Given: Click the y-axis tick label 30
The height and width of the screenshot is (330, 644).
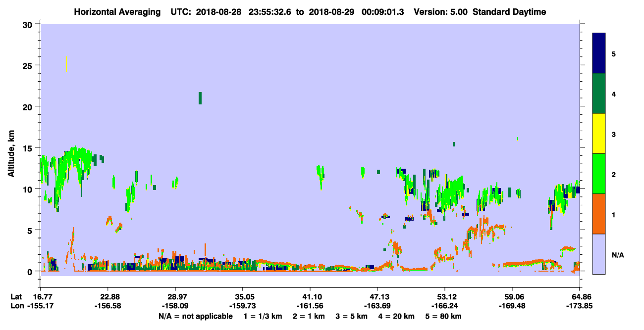Looking at the screenshot, I should tap(29, 24).
